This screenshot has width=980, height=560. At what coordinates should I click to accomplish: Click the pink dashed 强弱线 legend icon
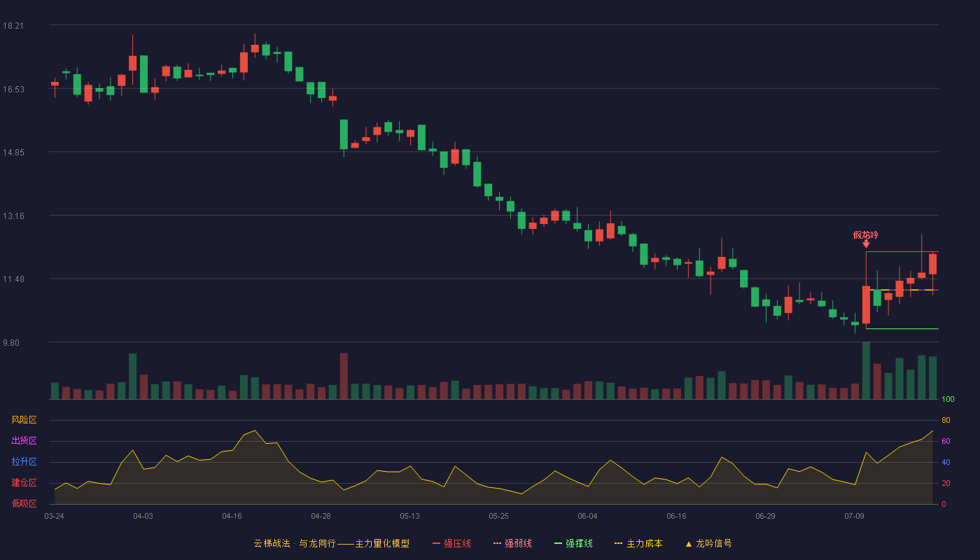497,543
